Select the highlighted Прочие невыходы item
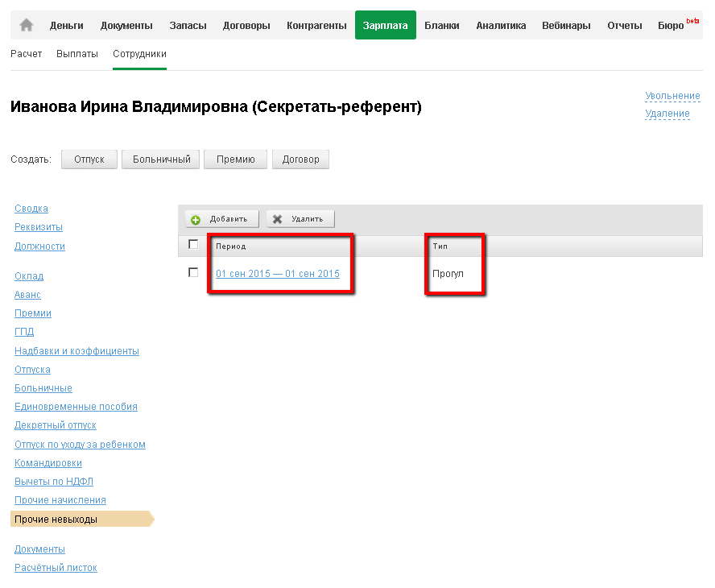This screenshot has height=588, width=715. 82,519
